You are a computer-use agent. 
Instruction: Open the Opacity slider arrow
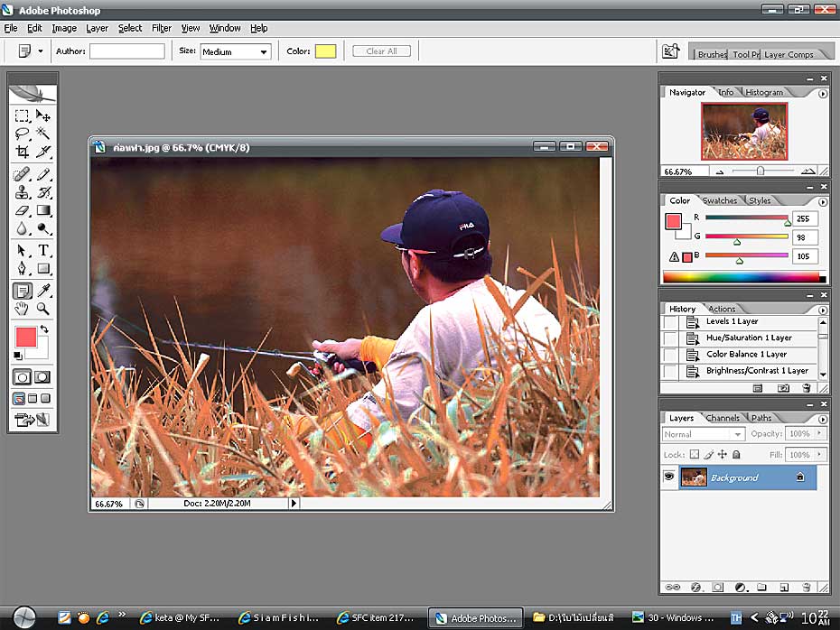[x=819, y=433]
